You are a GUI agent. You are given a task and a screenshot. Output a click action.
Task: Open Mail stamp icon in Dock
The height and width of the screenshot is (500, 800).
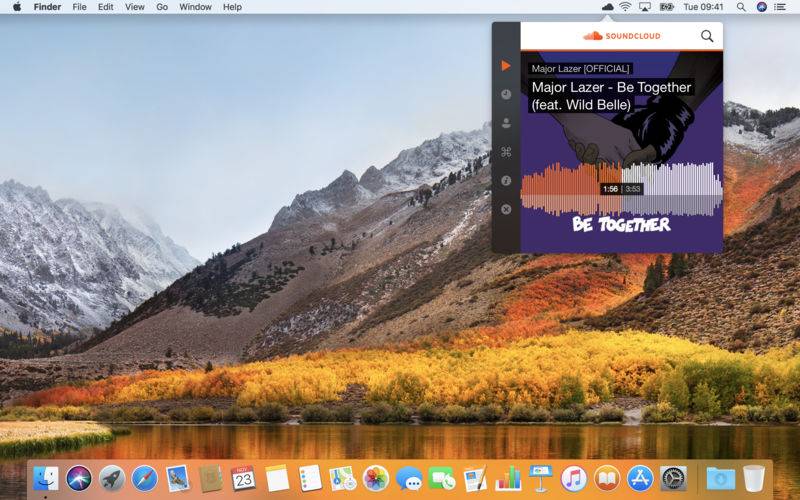[178, 479]
